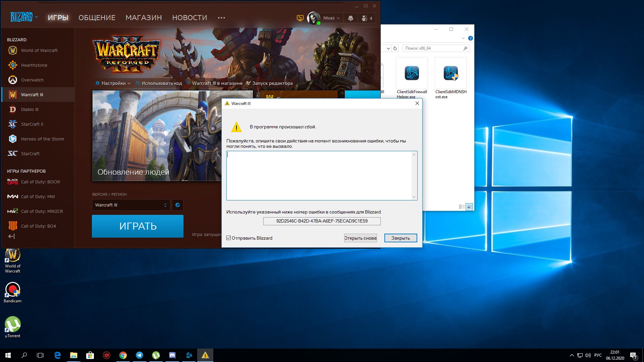Expand the Настройки dropdown
This screenshot has width=644, height=362.
[113, 83]
